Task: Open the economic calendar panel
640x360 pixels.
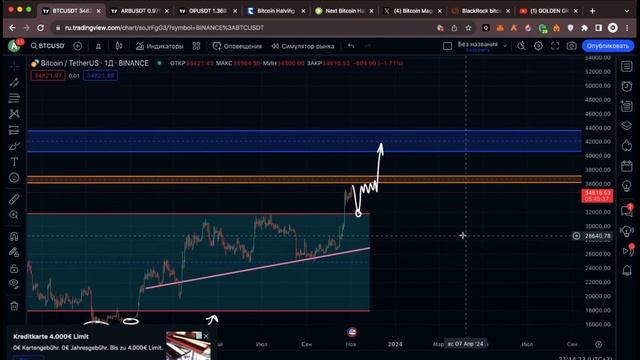Action: [x=627, y=166]
